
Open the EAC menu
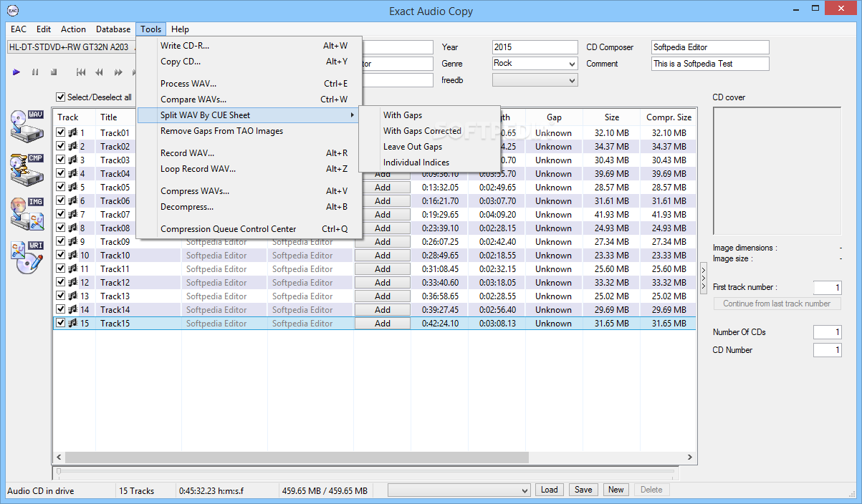(x=19, y=29)
